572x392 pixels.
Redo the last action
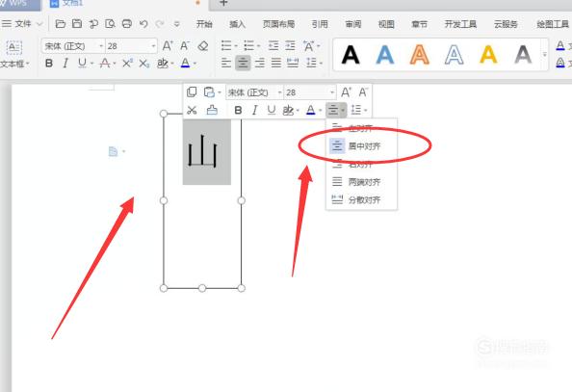160,24
